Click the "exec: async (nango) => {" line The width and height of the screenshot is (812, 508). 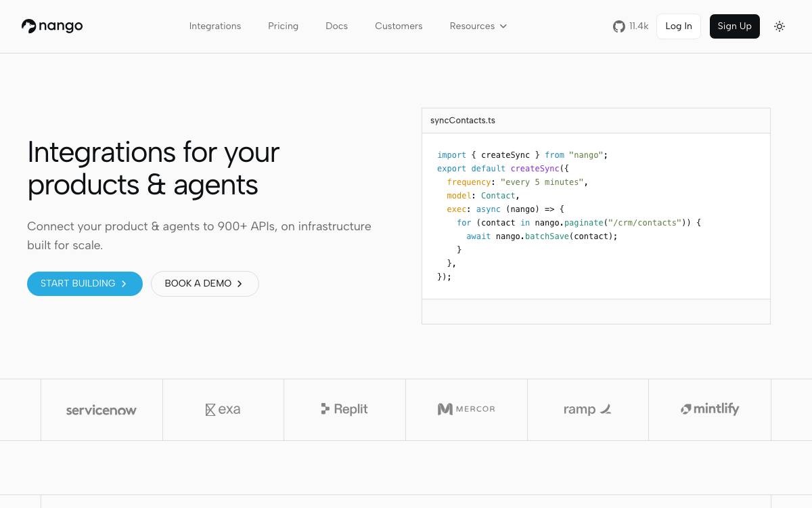505,209
